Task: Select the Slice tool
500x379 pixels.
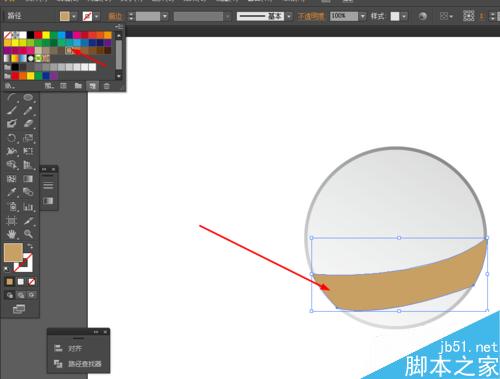Action: 28,221
